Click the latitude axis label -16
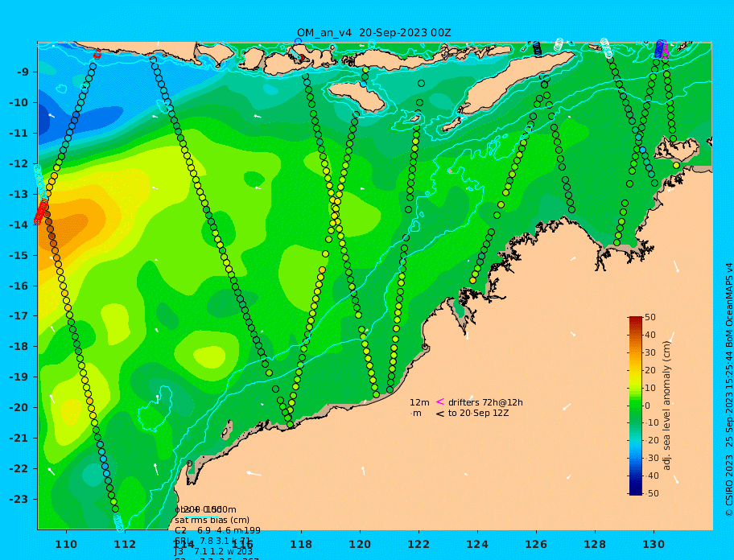This screenshot has width=734, height=560. [x=19, y=286]
